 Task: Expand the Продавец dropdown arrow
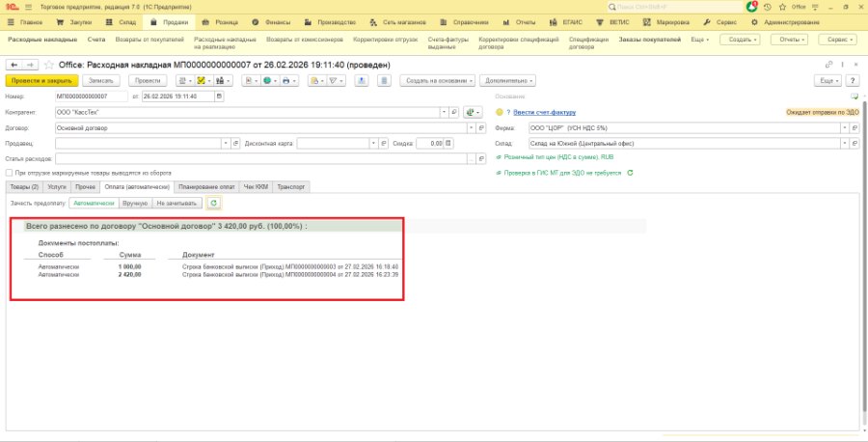tap(226, 144)
